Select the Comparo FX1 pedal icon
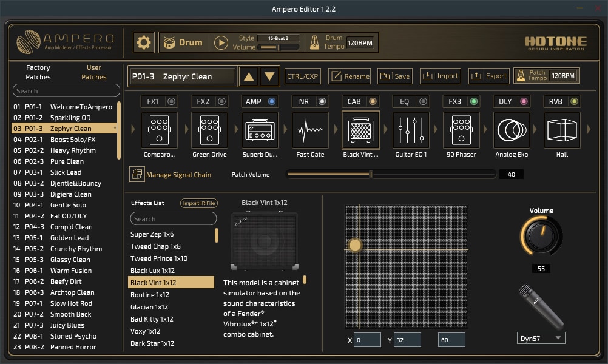 159,130
